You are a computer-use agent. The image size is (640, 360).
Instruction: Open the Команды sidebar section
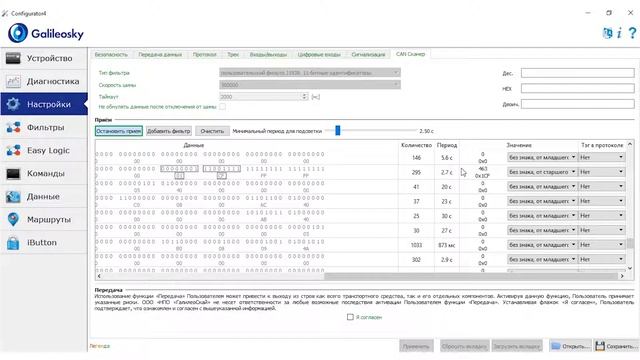[x=44, y=173]
